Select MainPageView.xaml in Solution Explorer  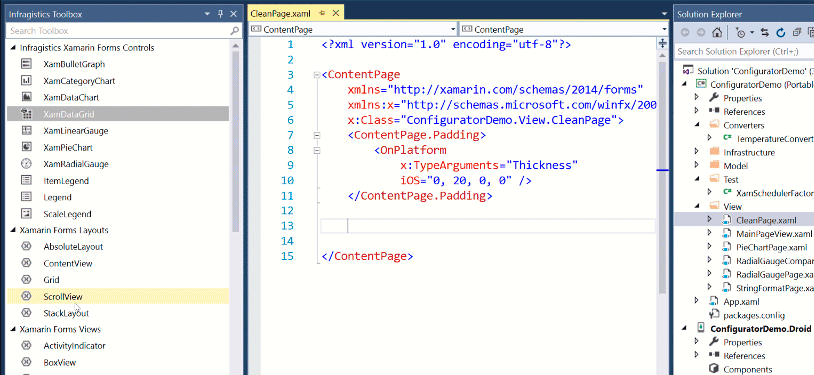(x=774, y=234)
